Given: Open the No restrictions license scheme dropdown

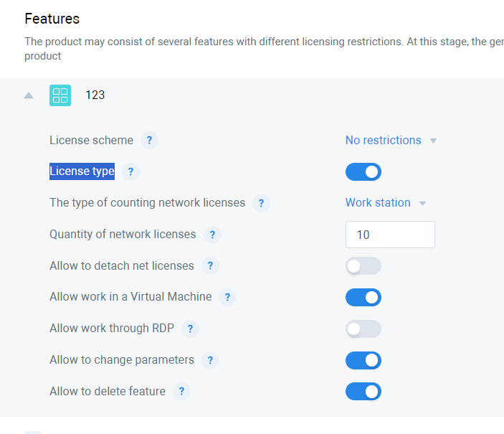Looking at the screenshot, I should pyautogui.click(x=391, y=141).
